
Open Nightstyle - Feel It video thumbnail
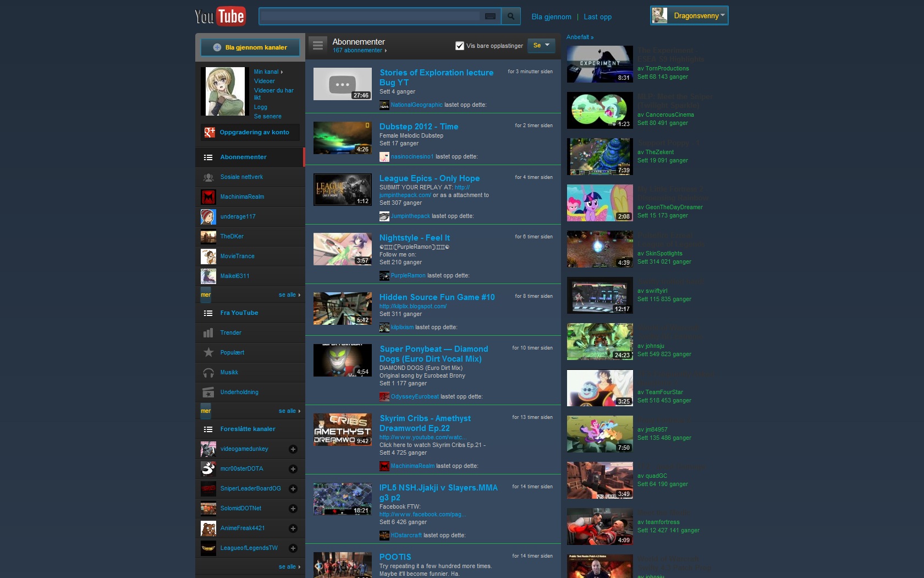tap(343, 249)
